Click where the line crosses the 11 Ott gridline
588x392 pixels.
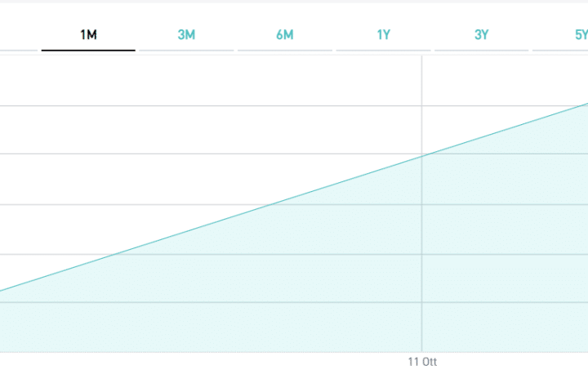pos(422,156)
